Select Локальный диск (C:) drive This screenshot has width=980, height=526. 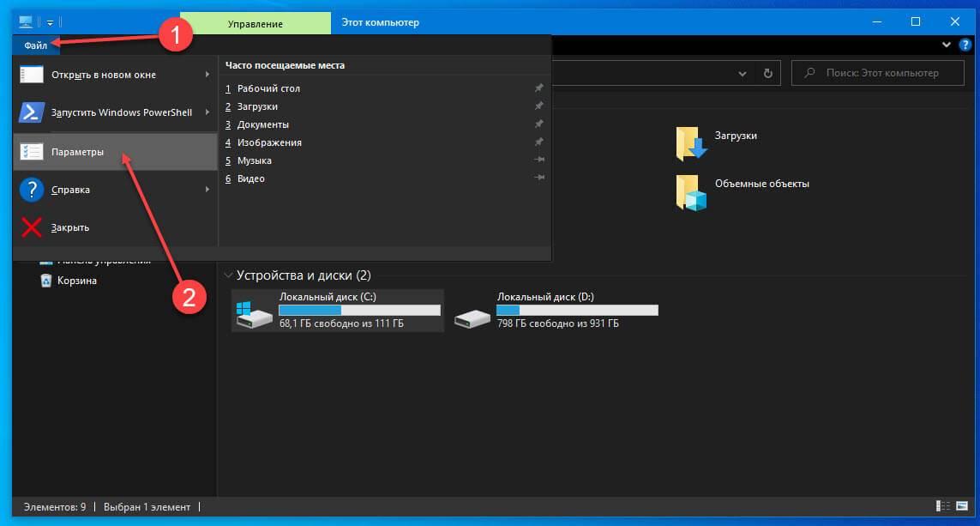[338, 311]
